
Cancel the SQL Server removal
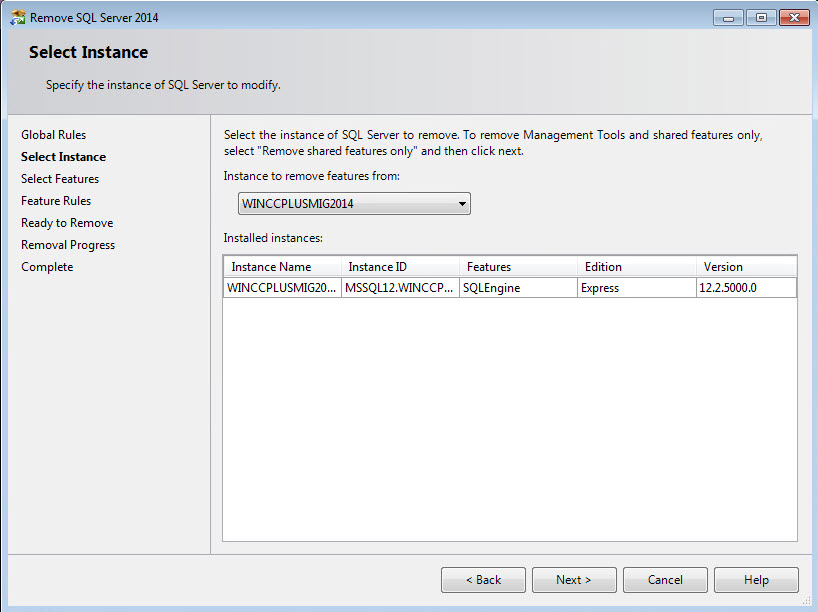[x=665, y=580]
